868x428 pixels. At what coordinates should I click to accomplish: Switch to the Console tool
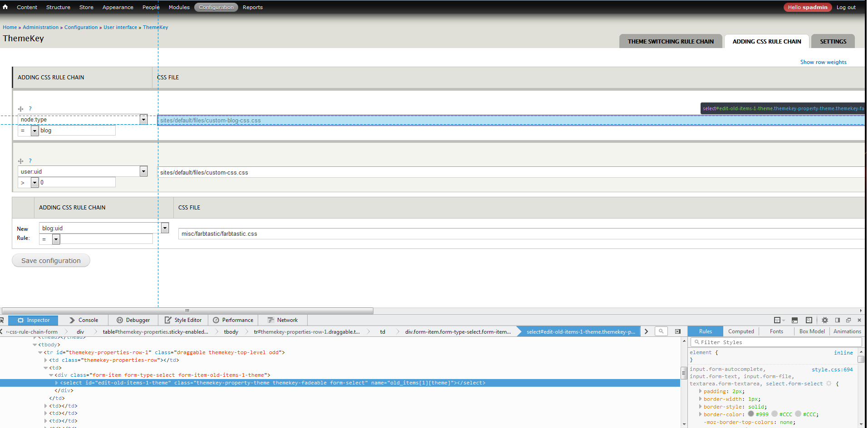83,320
